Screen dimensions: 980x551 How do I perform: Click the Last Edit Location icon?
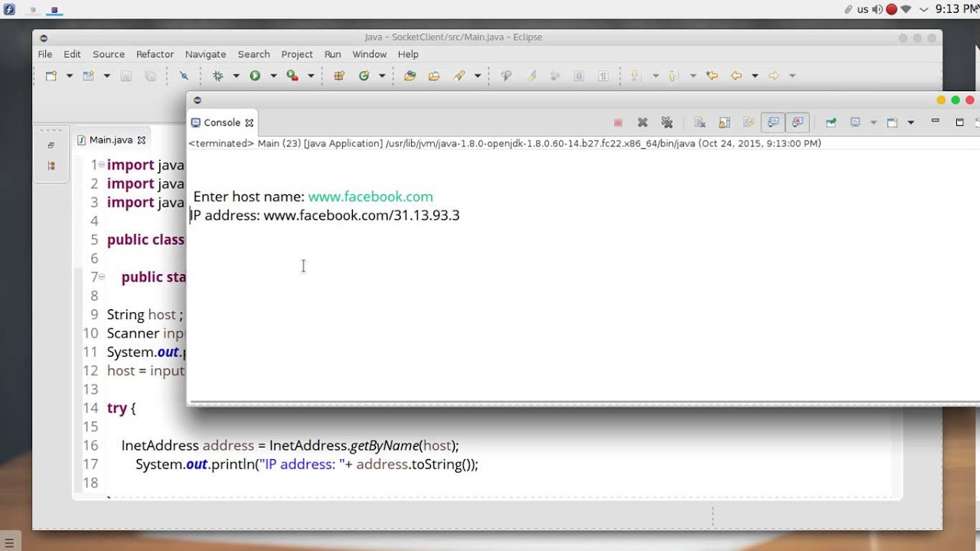pos(712,76)
